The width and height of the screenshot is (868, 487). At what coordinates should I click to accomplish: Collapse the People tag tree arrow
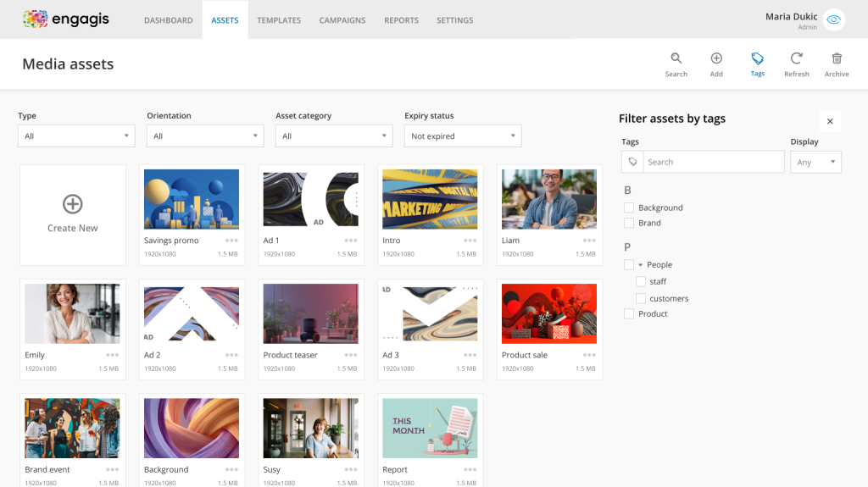pyautogui.click(x=641, y=265)
